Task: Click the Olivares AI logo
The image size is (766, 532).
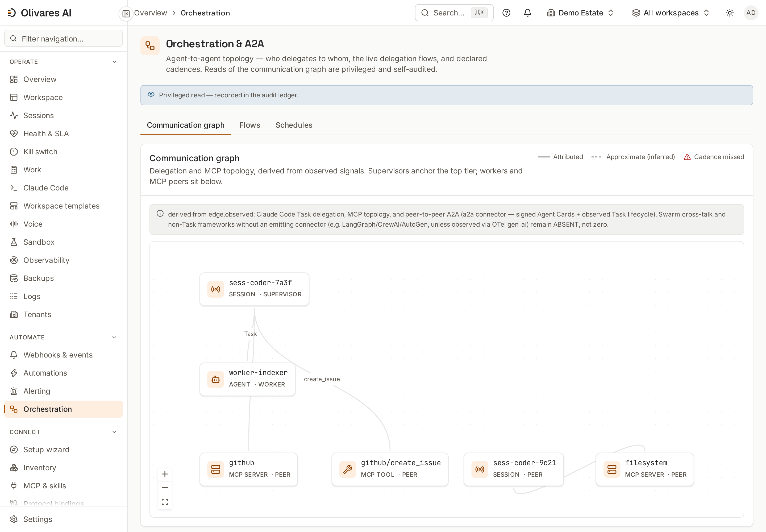Action: [x=39, y=13]
